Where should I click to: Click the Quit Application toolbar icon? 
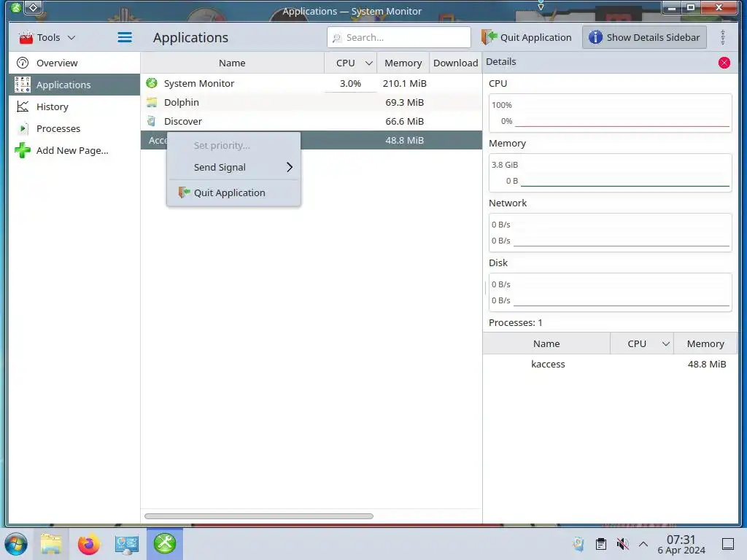click(489, 37)
